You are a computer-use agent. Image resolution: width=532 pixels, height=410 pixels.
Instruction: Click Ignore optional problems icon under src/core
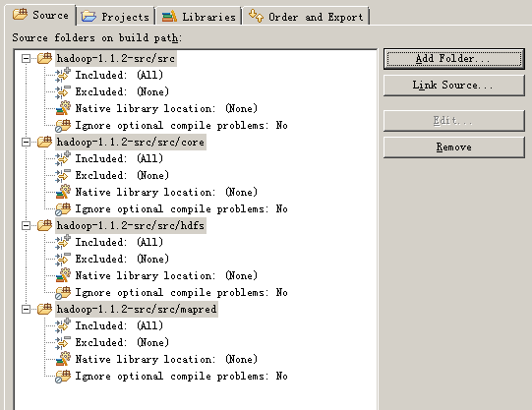click(x=63, y=208)
